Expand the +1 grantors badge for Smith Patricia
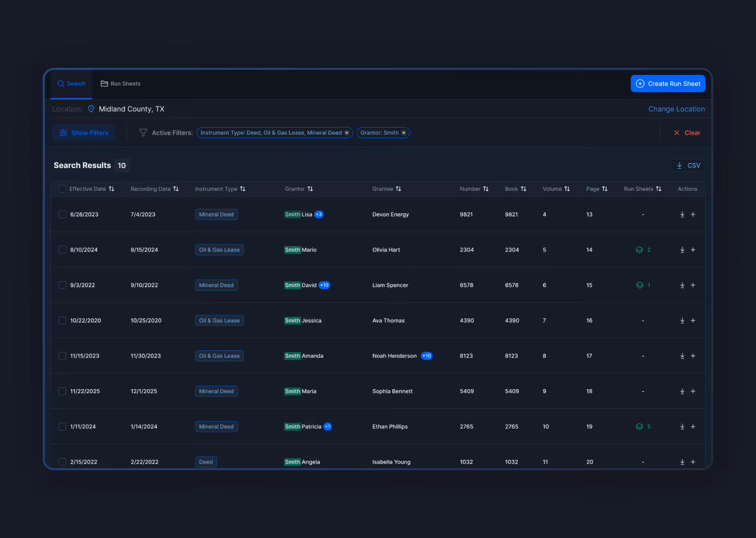This screenshot has height=538, width=756. click(327, 427)
